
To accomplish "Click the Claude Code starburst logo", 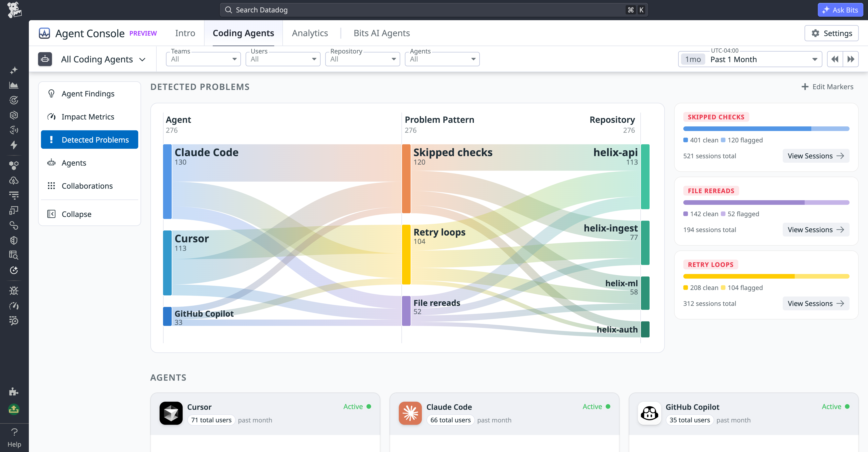I will (x=410, y=413).
